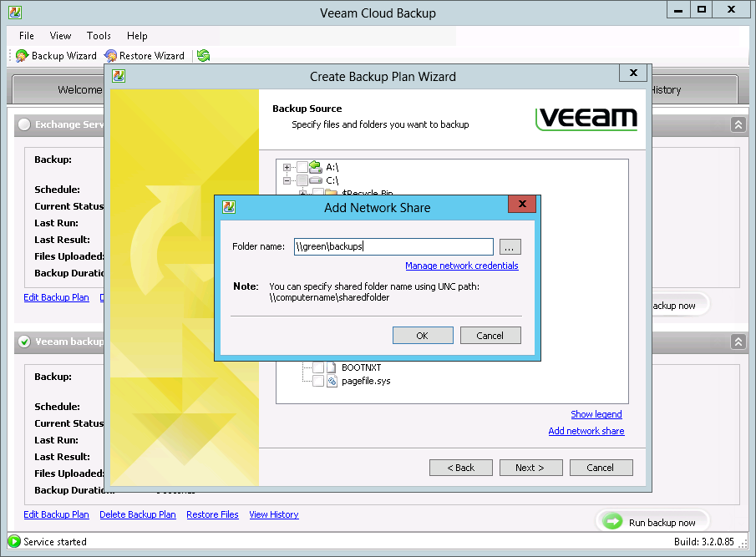Switch to the Welcome tab
The image size is (756, 557).
58,89
